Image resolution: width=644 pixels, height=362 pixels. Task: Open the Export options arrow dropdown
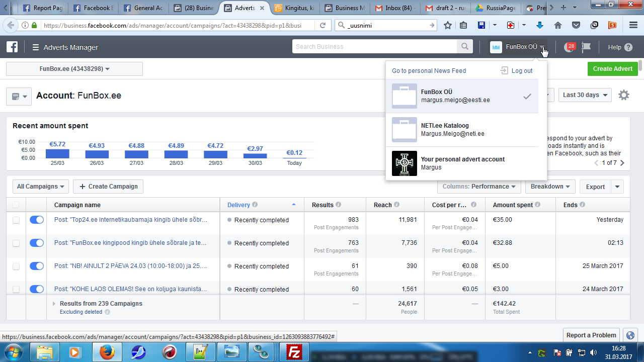[617, 187]
